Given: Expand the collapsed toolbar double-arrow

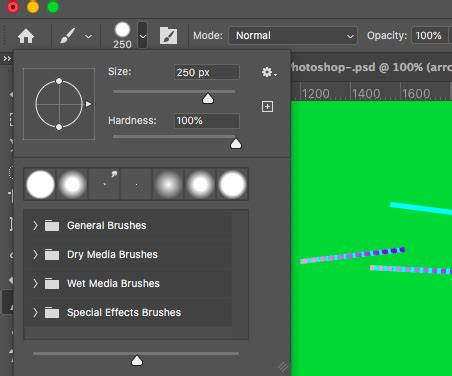Looking at the screenshot, I should click(7, 59).
